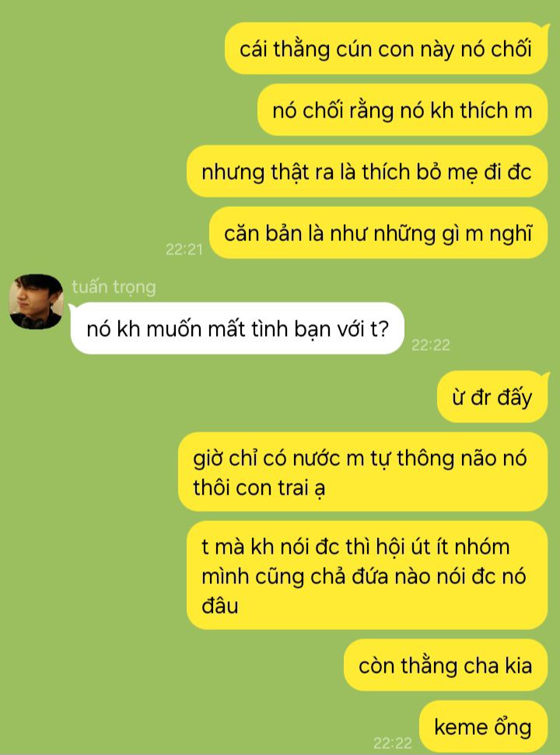Open tuấn trọng's profile picture
Viewport: 560px width, 755px height.
coord(36,302)
